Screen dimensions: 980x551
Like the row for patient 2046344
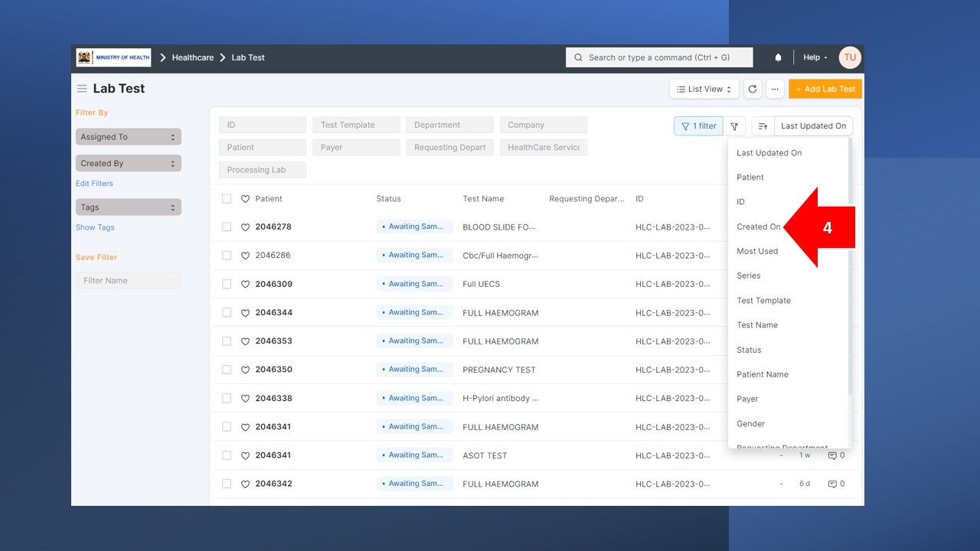click(246, 313)
